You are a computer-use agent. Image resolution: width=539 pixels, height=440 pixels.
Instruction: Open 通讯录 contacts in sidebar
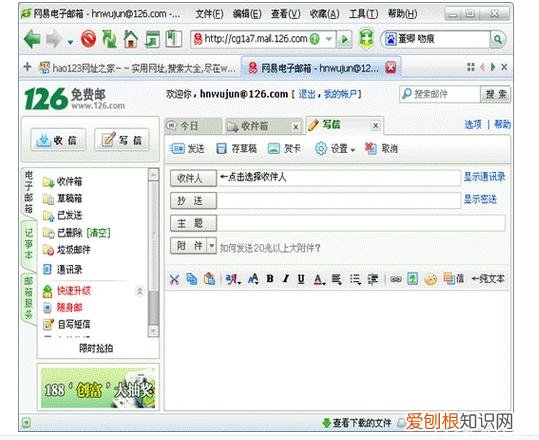[x=62, y=270]
